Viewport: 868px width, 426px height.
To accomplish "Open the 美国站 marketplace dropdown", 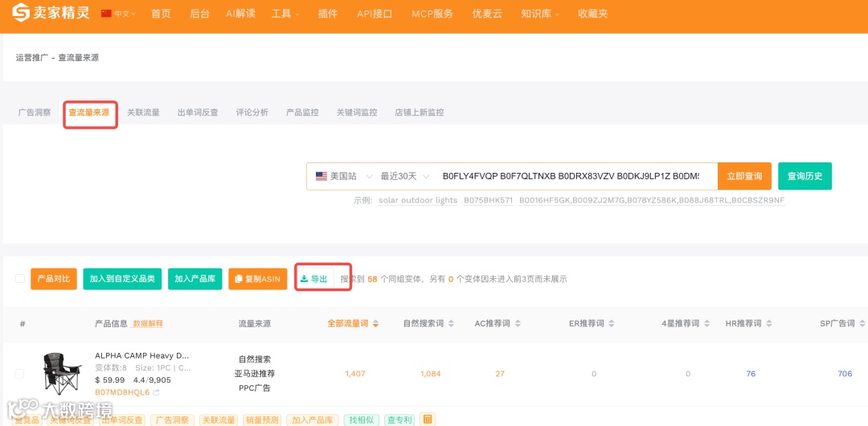I will coord(345,176).
